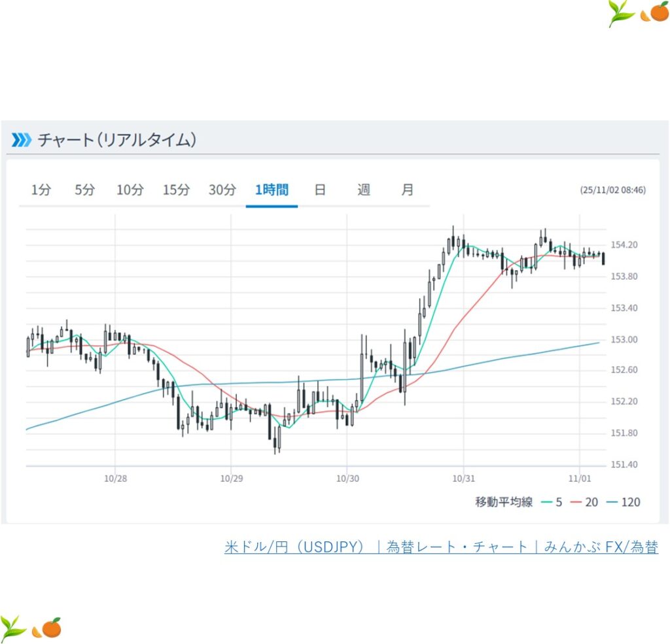The image size is (670, 644).
Task: Click the blue triple-chevron chart header icon
Action: click(21, 139)
